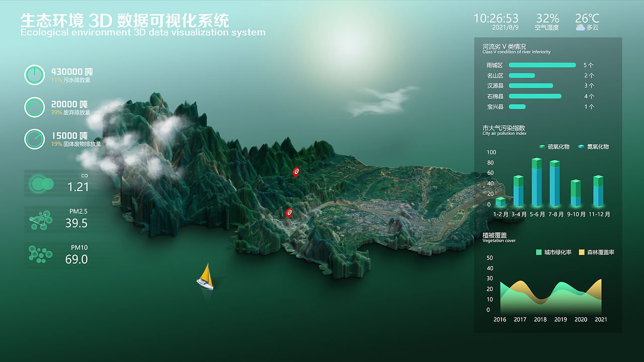This screenshot has width=644, height=362.
Task: Click the 宝兴县 district label
Action: [x=495, y=107]
